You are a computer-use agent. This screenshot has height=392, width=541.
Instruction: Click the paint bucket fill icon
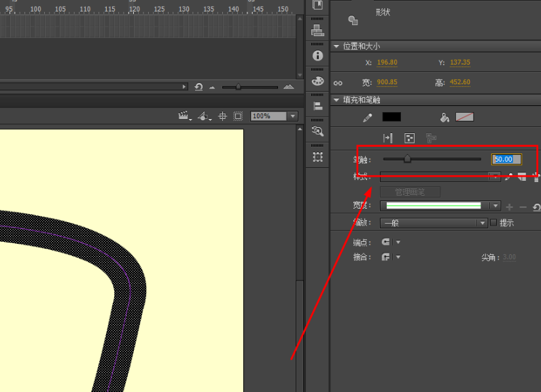[444, 118]
